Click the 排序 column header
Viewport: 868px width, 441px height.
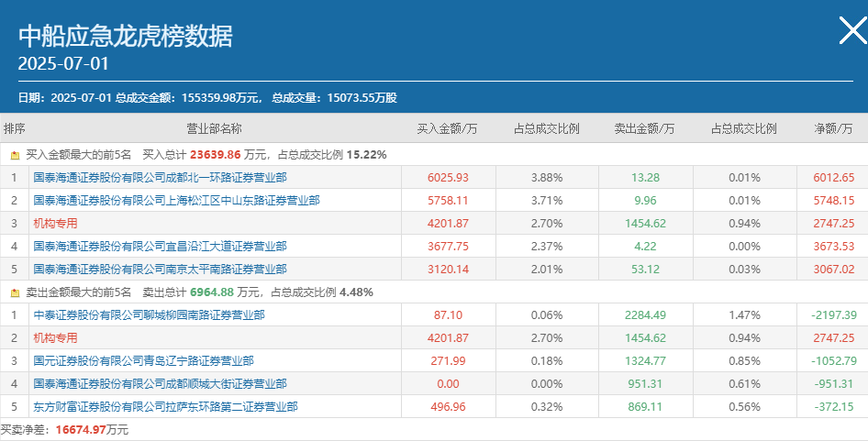(15, 129)
